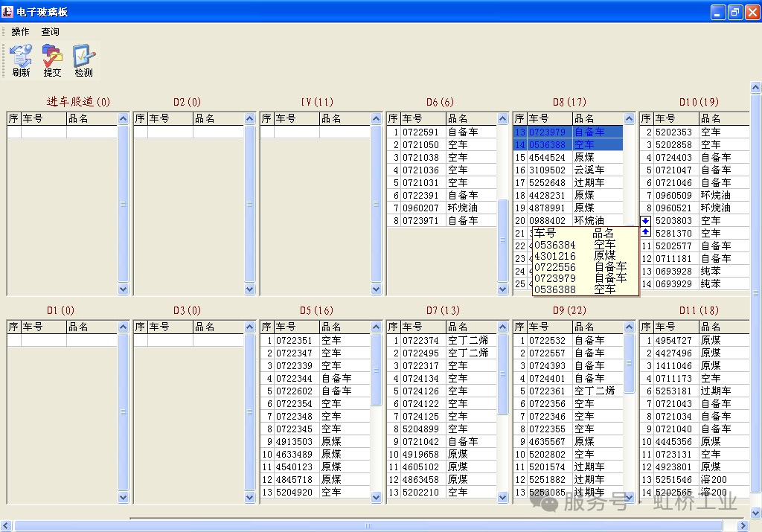This screenshot has height=532, width=762.
Task: Select highlighted row 0723979 in D8
Action: (569, 132)
